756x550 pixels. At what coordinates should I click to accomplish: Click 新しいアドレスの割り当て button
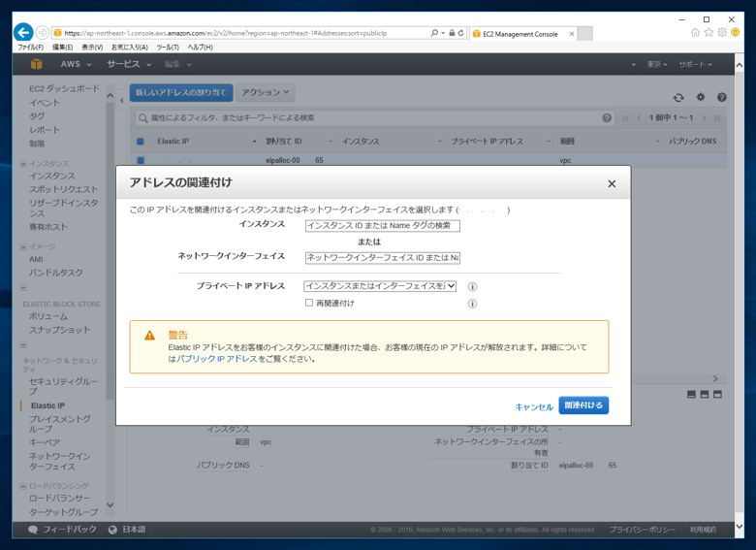click(181, 92)
